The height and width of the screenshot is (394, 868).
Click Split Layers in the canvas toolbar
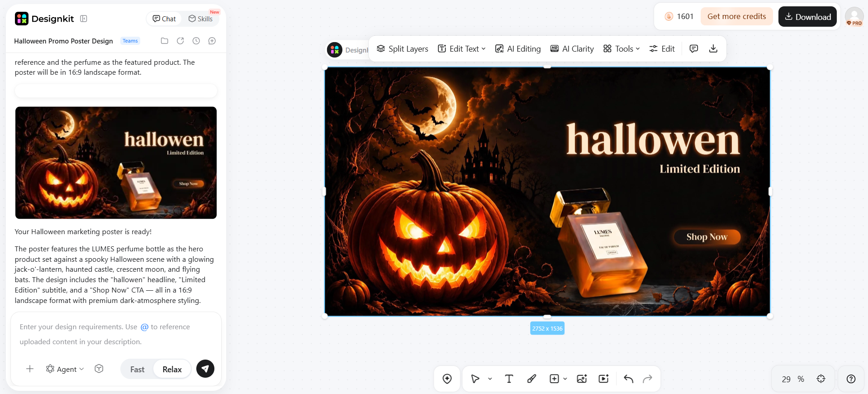[403, 48]
